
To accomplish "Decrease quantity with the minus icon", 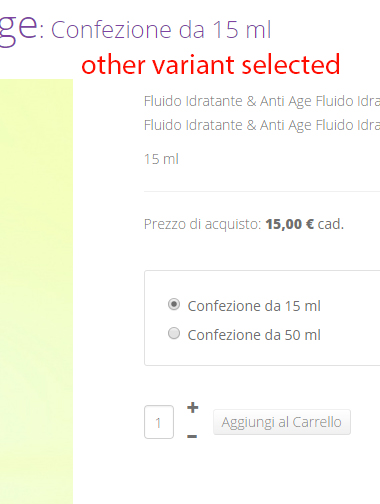I will click(x=192, y=436).
